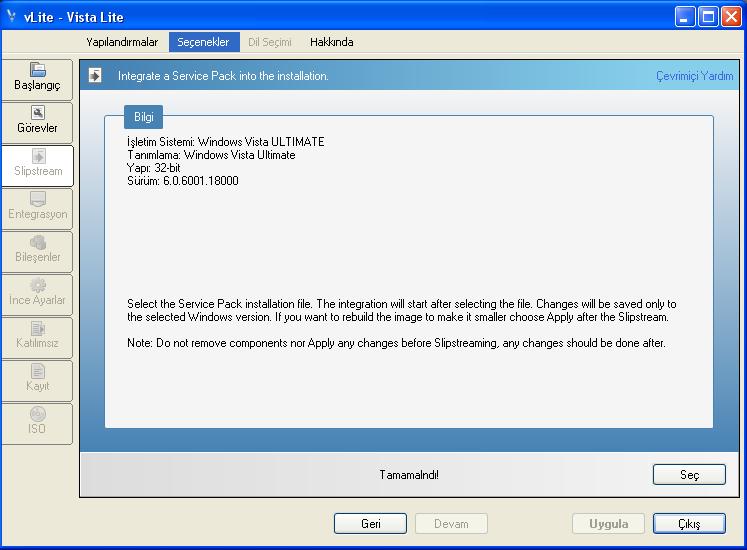The height and width of the screenshot is (550, 747).
Task: Exit with the Çıkış button
Action: click(689, 523)
